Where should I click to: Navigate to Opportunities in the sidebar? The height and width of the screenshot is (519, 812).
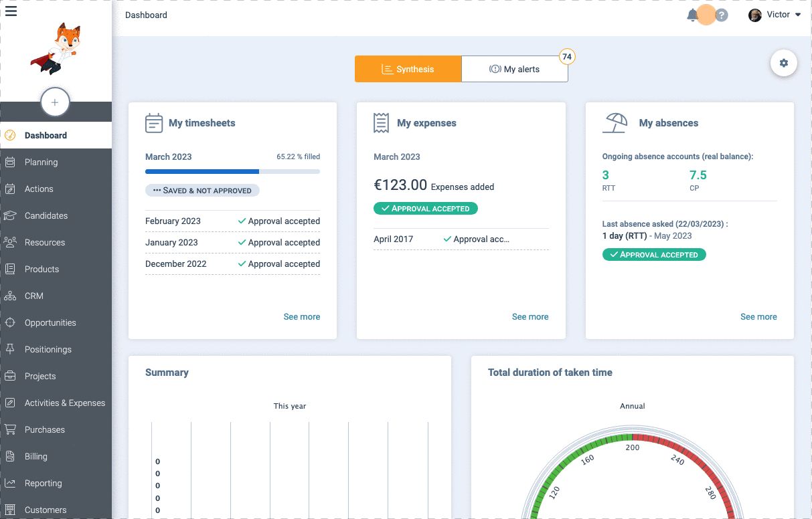pyautogui.click(x=56, y=322)
